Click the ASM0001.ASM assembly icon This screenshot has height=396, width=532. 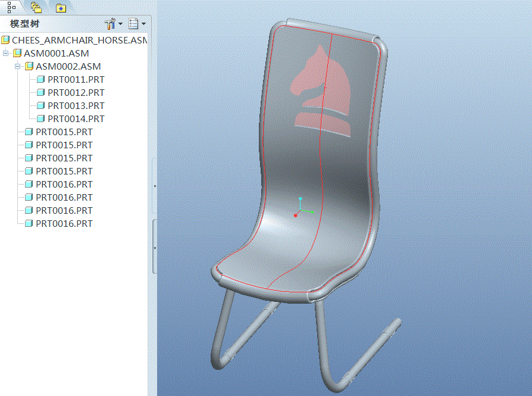tap(17, 53)
